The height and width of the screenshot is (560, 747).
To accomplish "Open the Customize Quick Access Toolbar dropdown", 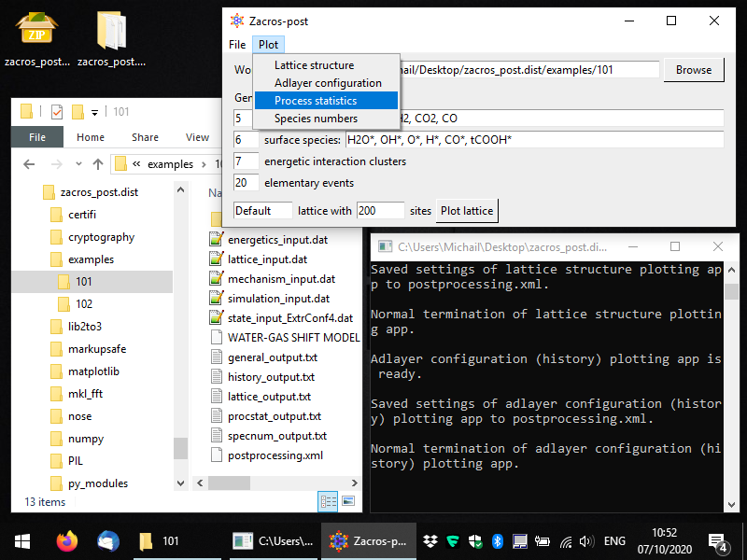I will point(95,113).
